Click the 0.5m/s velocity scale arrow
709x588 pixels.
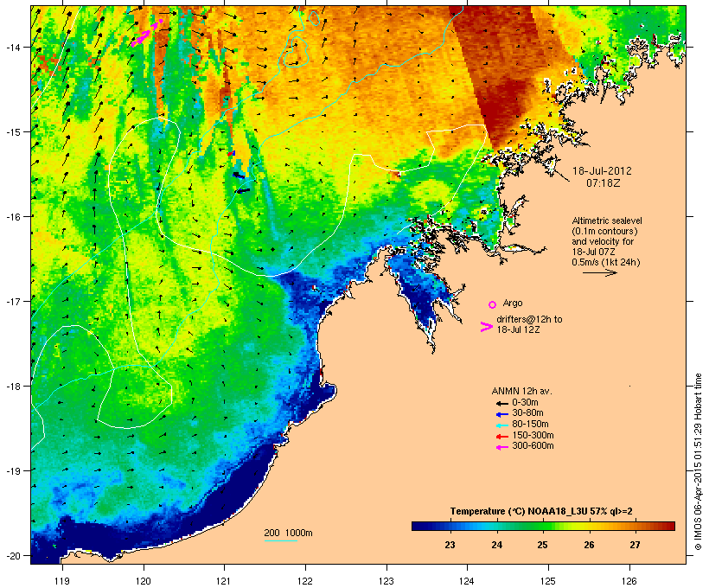(599, 272)
